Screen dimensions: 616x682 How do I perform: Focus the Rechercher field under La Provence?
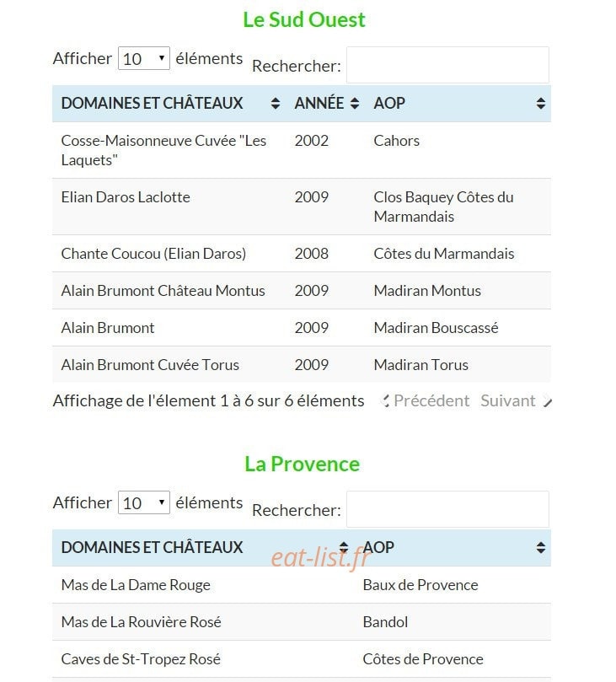(x=447, y=509)
